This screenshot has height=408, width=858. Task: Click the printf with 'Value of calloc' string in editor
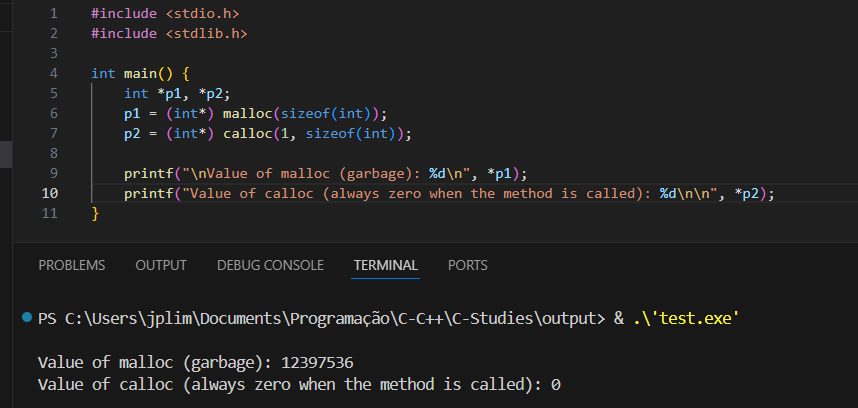click(x=449, y=194)
